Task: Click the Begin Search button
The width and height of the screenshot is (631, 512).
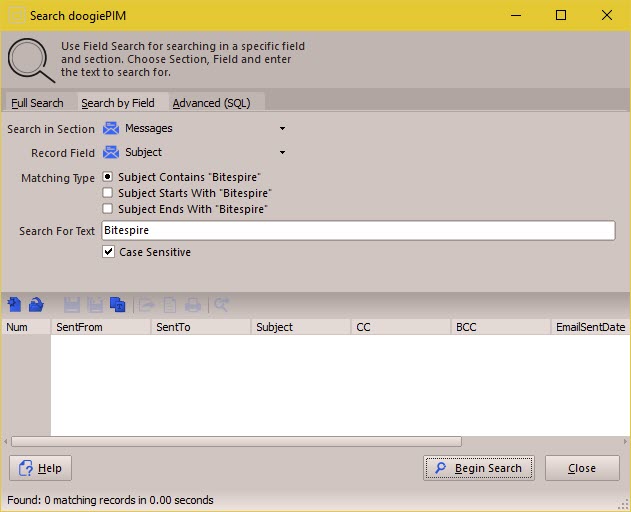Action: (479, 468)
